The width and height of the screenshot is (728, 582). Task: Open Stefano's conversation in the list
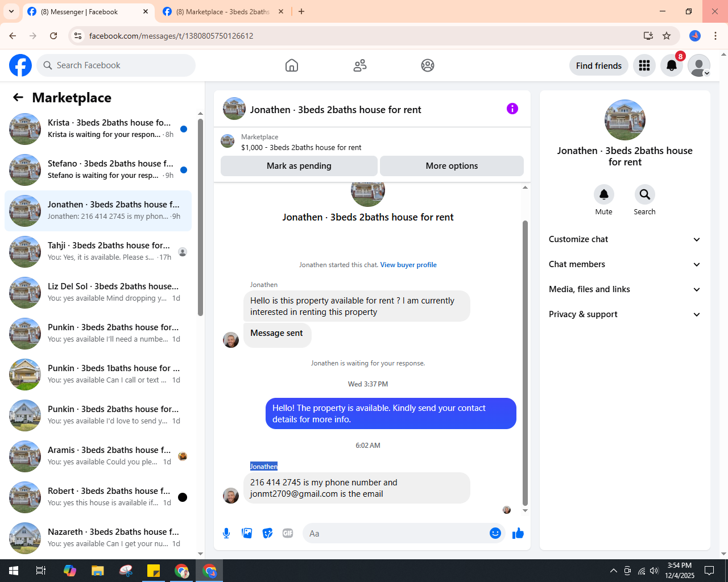pyautogui.click(x=98, y=170)
